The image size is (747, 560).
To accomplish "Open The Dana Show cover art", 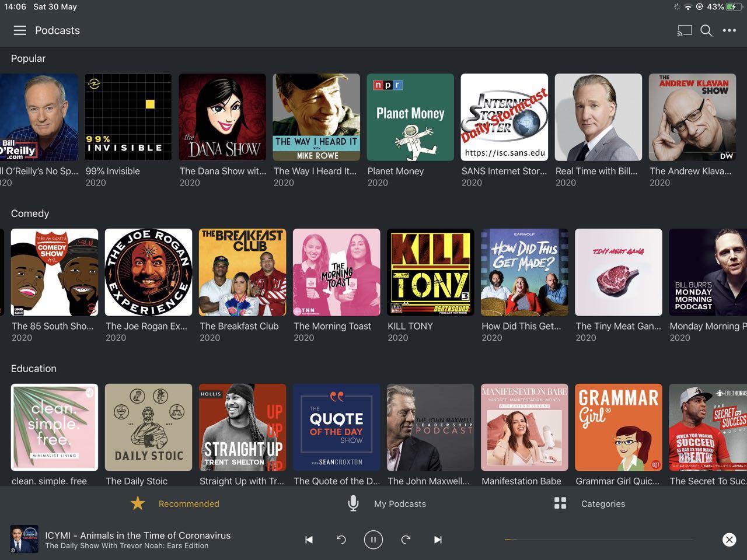I will (222, 117).
